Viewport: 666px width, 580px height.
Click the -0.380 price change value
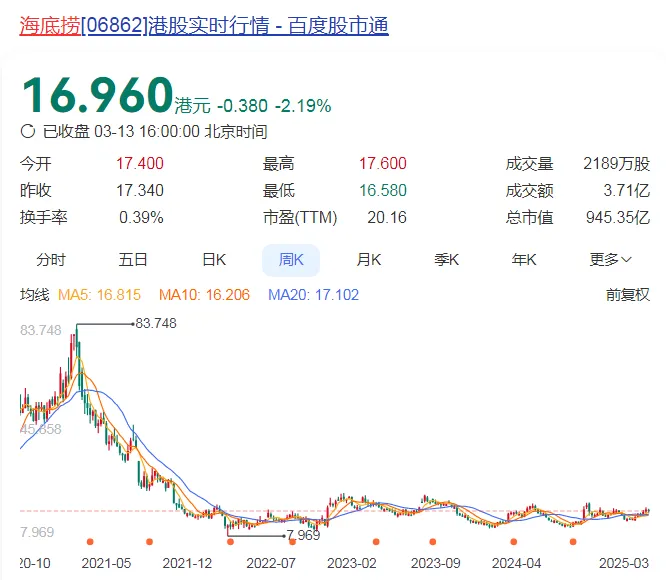pos(242,106)
